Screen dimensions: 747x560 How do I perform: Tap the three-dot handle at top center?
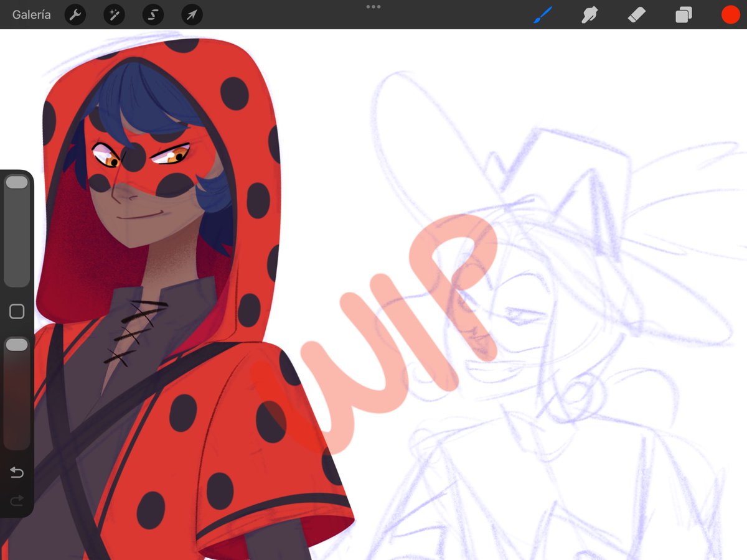pos(374,7)
